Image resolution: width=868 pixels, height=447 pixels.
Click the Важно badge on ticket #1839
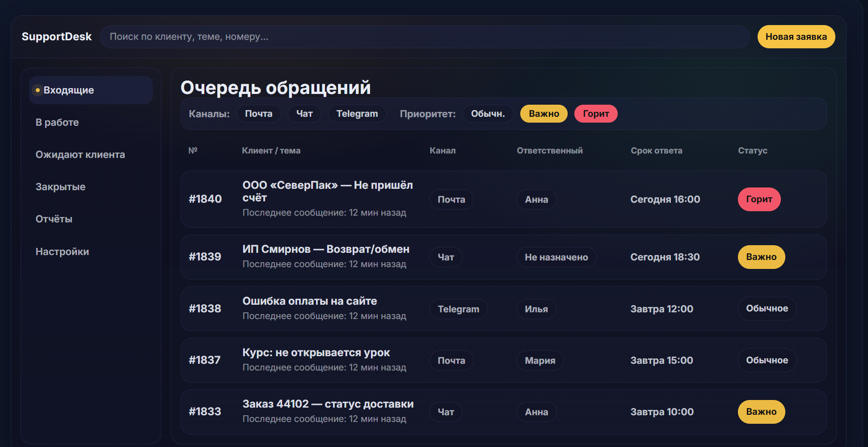761,257
